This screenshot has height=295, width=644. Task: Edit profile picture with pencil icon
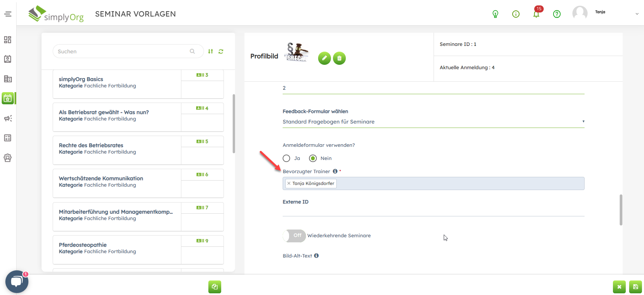(324, 58)
